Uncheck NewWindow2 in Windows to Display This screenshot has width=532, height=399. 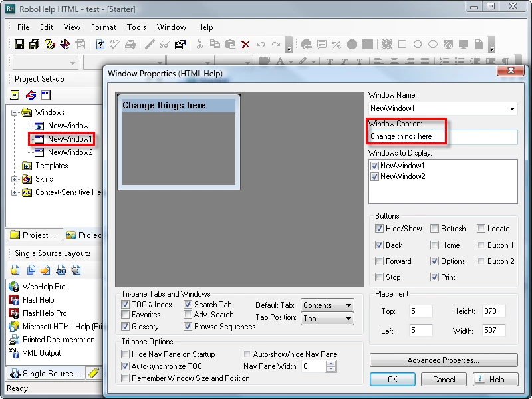click(x=374, y=176)
